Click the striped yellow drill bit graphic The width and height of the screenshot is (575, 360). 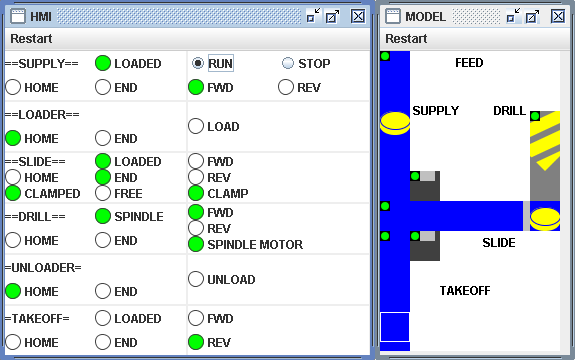point(545,141)
